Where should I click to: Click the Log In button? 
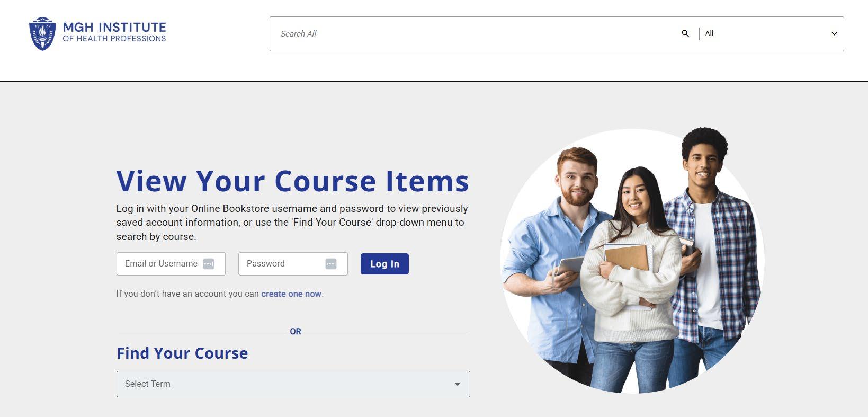pyautogui.click(x=384, y=264)
